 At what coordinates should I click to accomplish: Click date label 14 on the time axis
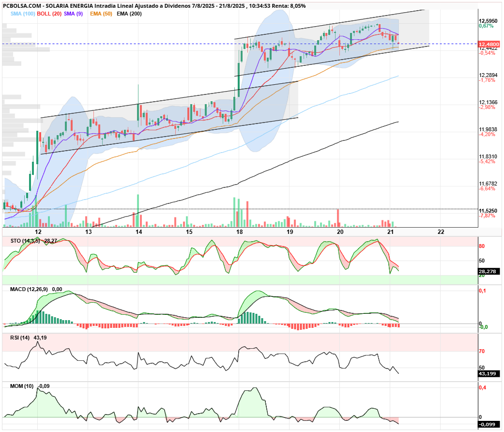[x=138, y=232]
